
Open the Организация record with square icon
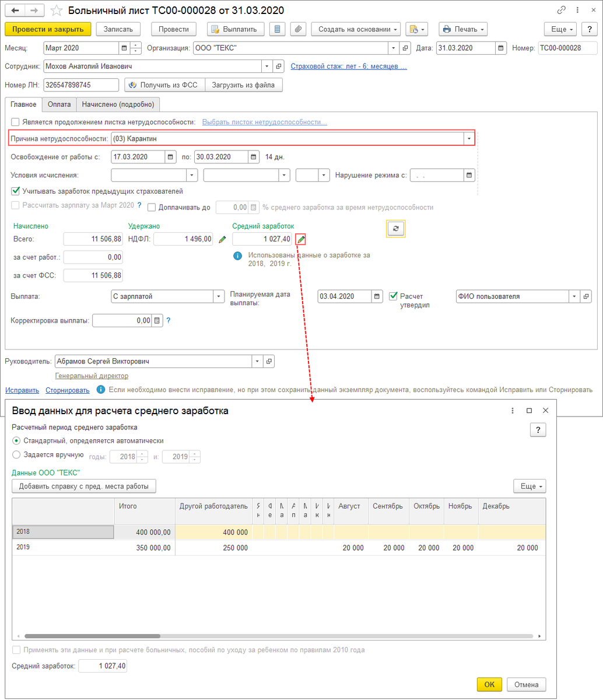click(x=406, y=48)
